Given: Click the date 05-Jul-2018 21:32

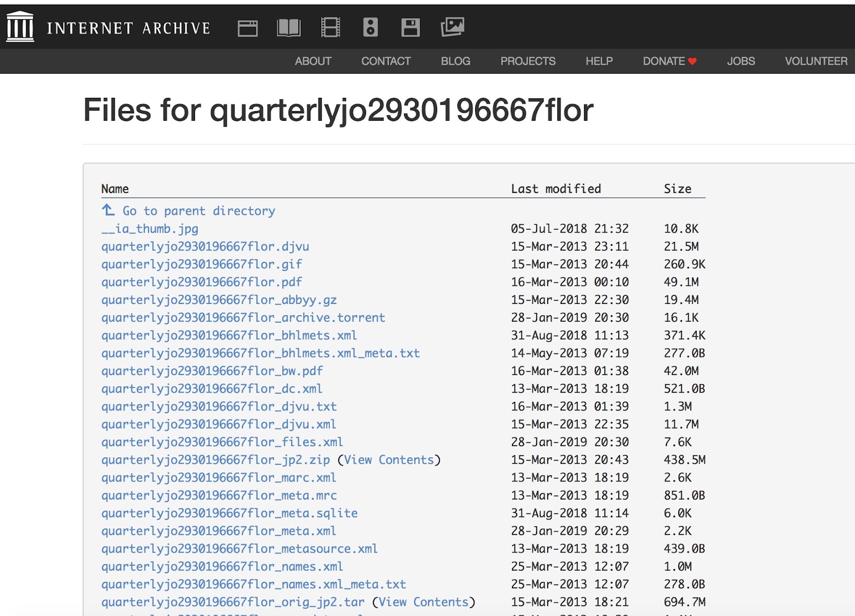Looking at the screenshot, I should [570, 229].
